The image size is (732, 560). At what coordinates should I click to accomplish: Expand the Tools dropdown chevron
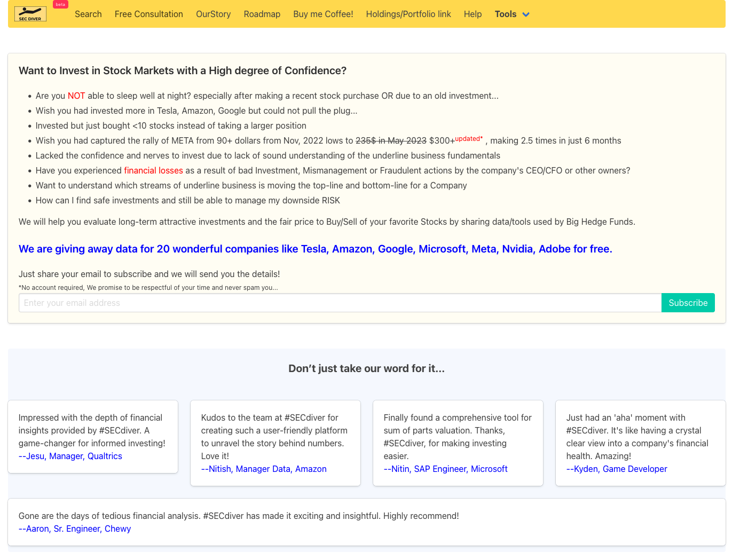click(x=526, y=14)
